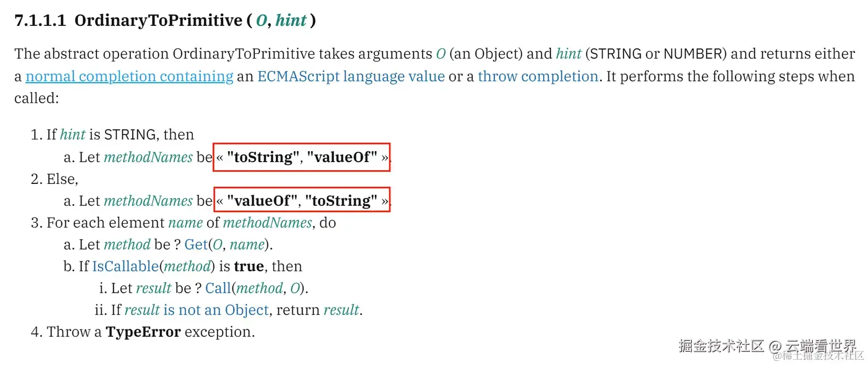
Task: Click the methodNames variable in step 2a
Action: tap(148, 201)
